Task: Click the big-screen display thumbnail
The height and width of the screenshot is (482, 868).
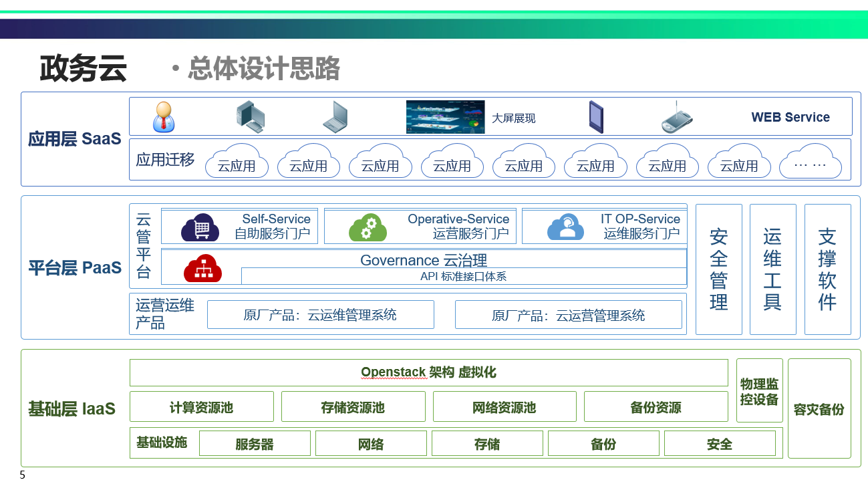Action: (446, 117)
